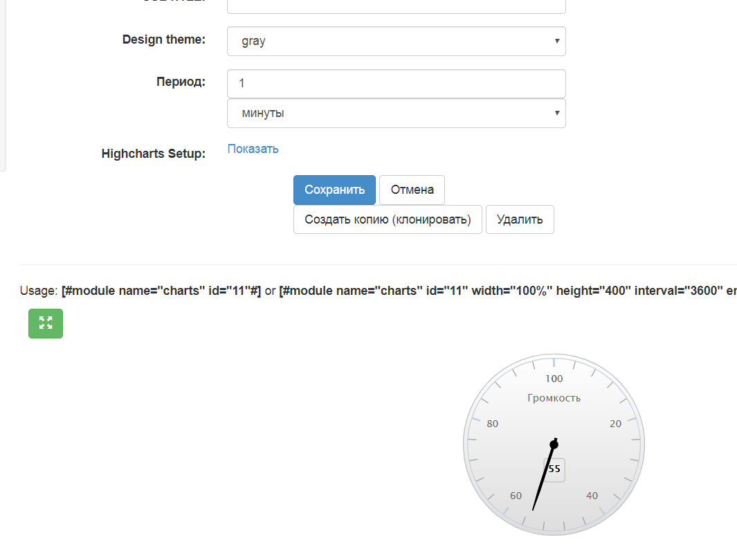The width and height of the screenshot is (737, 560).
Task: Click the blue Сохранить button
Action: coord(334,190)
